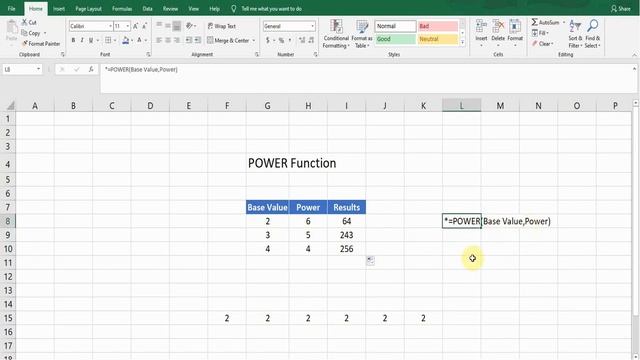Screen dimensions: 640x360
Task: Open Find & Select menu
Action: (592, 34)
